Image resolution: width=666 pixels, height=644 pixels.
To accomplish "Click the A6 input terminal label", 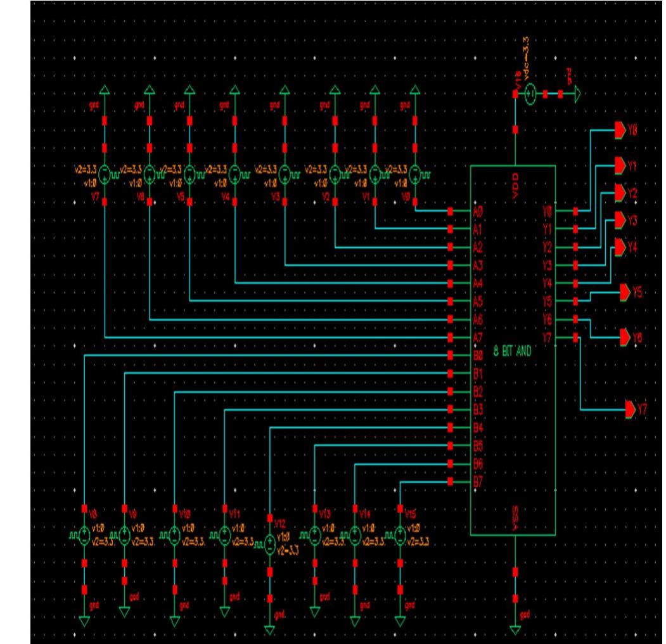I will [x=478, y=319].
